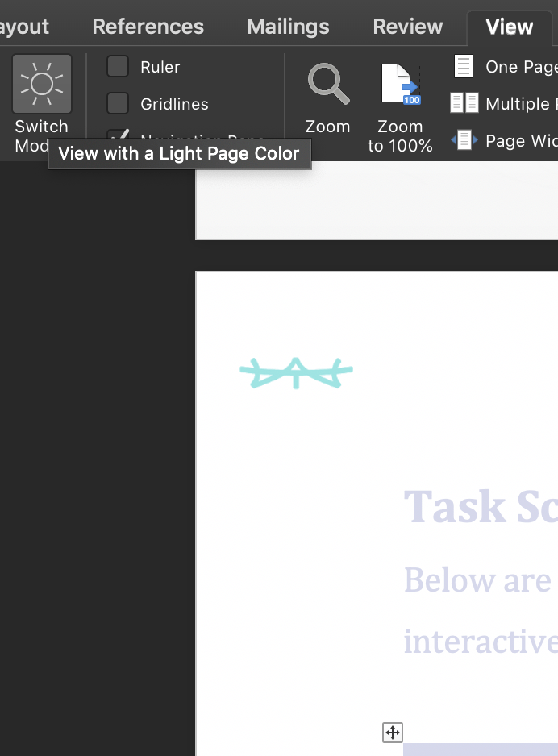Open the Review tab

[408, 27]
